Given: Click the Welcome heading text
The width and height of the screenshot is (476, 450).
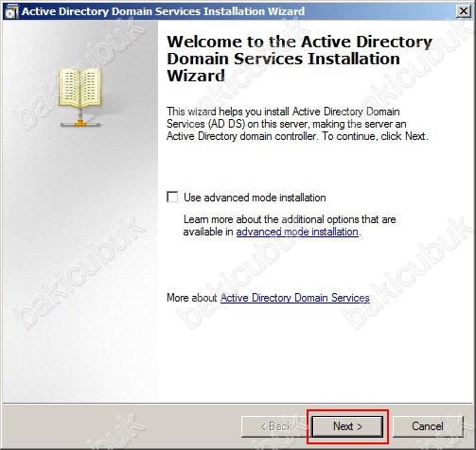Looking at the screenshot, I should point(299,59).
